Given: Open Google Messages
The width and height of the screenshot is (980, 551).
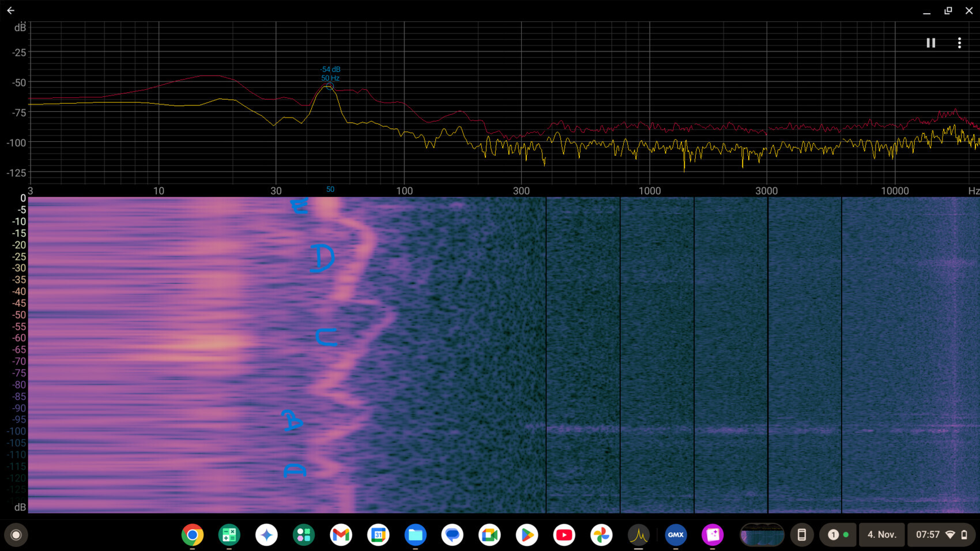Looking at the screenshot, I should 452,535.
